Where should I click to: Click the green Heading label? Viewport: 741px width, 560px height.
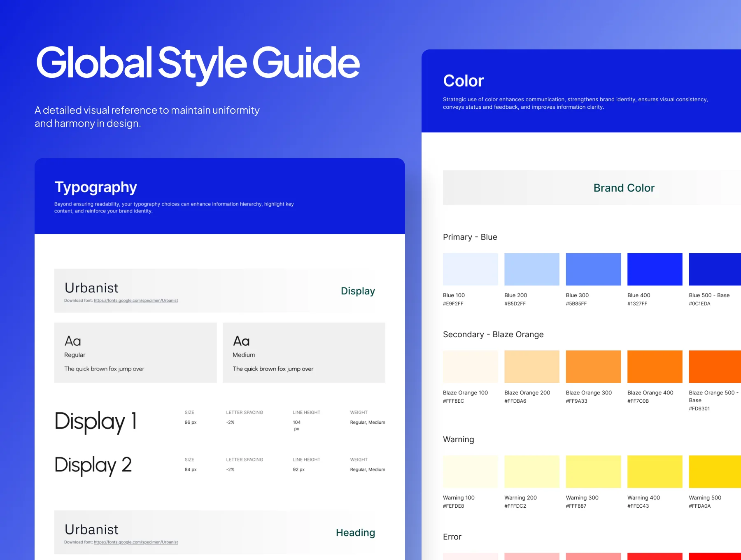click(355, 533)
